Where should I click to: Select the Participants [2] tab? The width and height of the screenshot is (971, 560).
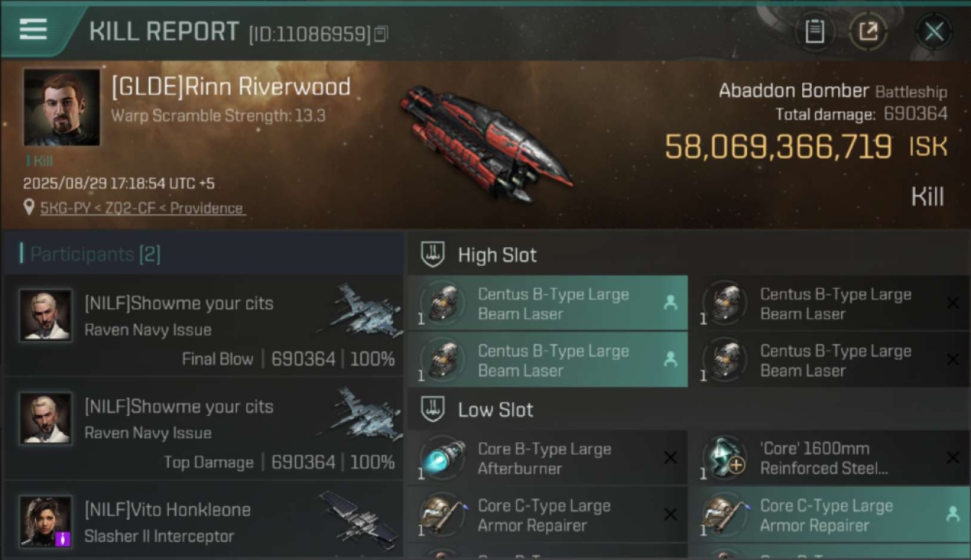point(95,254)
